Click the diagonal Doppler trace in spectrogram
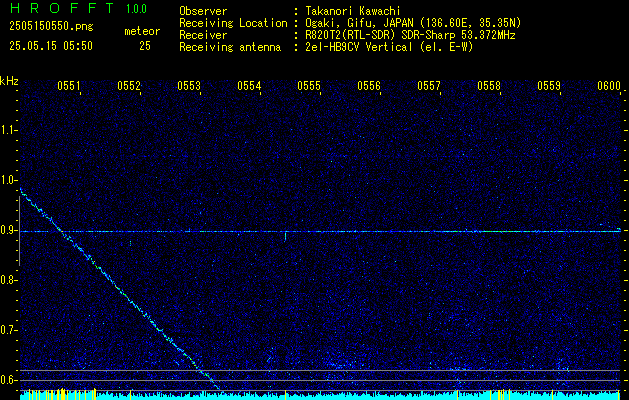The width and height of the screenshot is (629, 400). tap(120, 289)
